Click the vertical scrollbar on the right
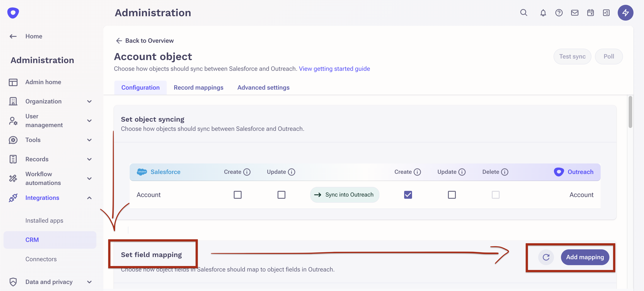 pyautogui.click(x=630, y=112)
